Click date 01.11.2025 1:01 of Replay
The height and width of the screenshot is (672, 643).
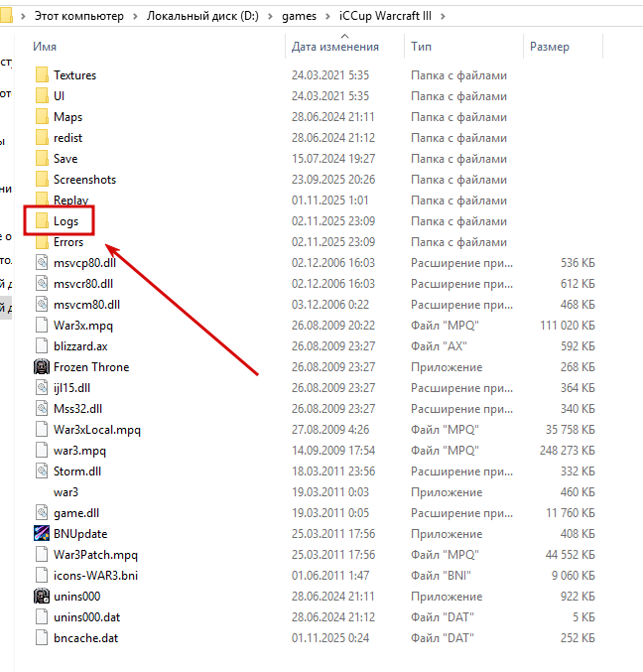(330, 201)
